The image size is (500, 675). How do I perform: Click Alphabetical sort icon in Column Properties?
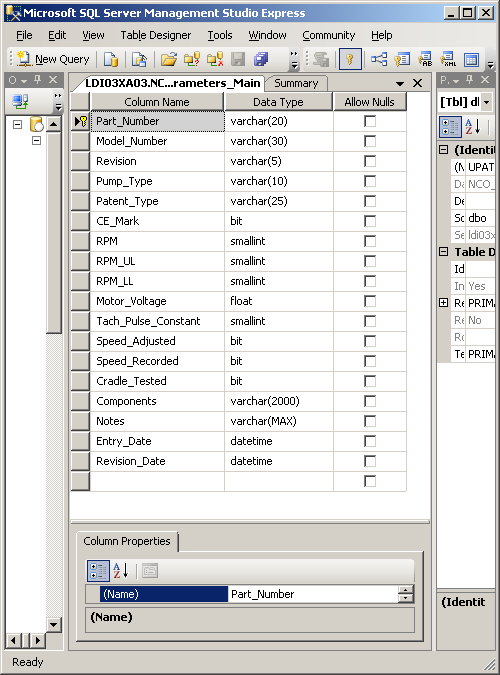pyautogui.click(x=121, y=571)
